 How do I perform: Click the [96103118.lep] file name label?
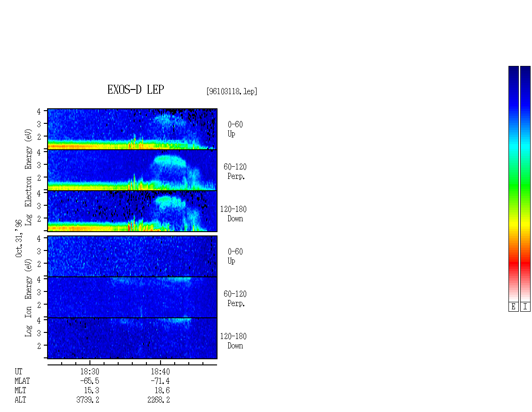(232, 91)
